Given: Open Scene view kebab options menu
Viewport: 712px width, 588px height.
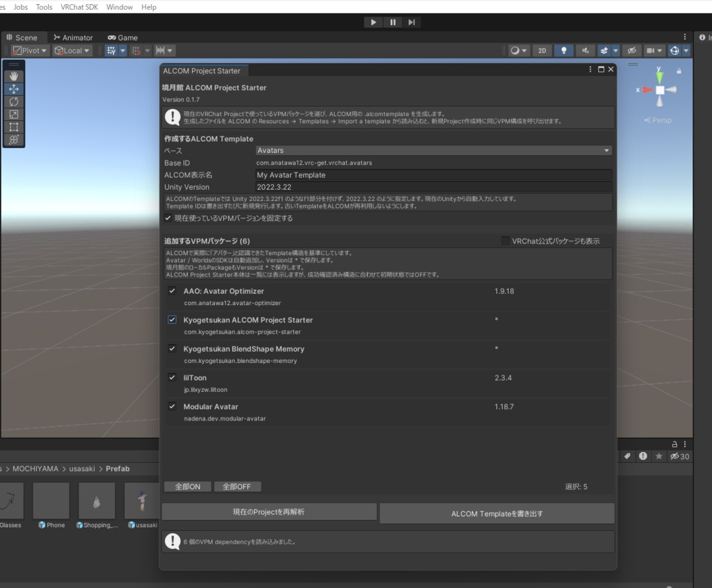Looking at the screenshot, I should click(x=685, y=37).
